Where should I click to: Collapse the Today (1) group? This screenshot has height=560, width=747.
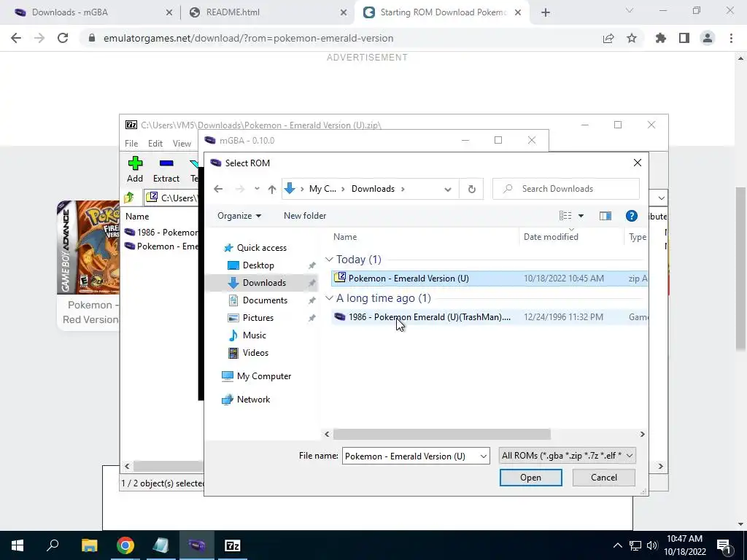click(x=329, y=260)
